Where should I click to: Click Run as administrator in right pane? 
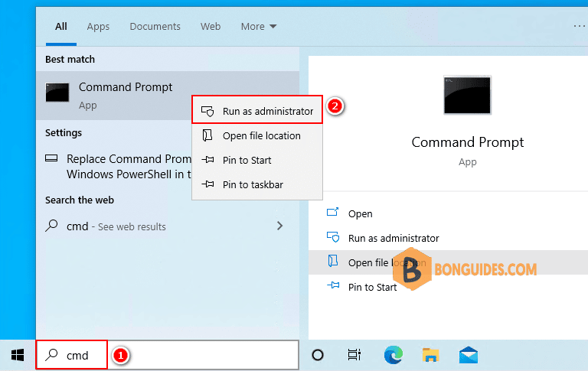pyautogui.click(x=394, y=238)
